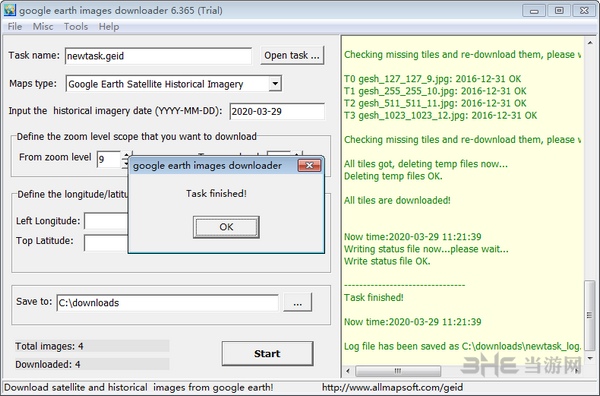Click the log horizontal scrollbar thumb
600x396 pixels.
pyautogui.click(x=398, y=371)
